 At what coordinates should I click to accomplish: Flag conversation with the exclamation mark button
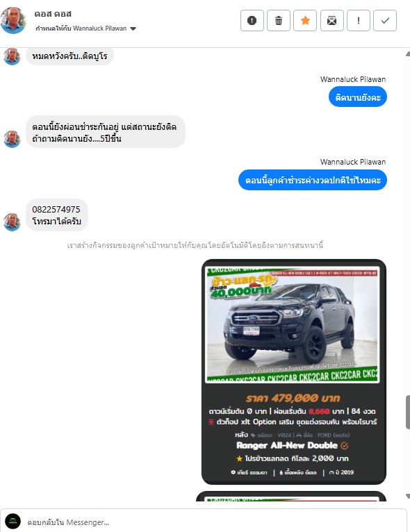(x=359, y=21)
